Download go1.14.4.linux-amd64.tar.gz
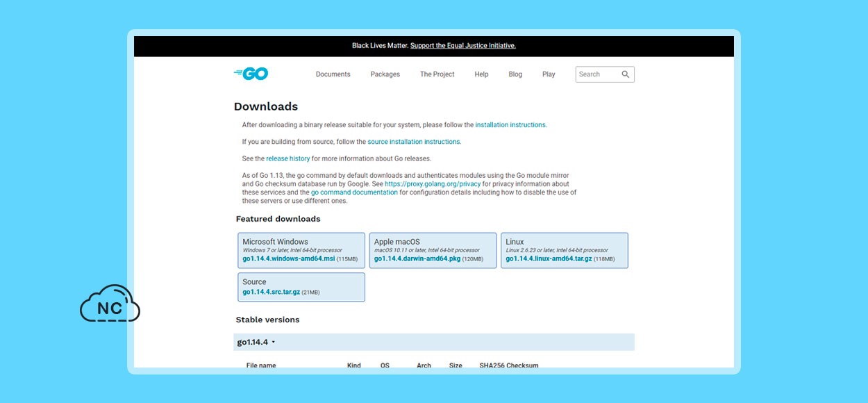This screenshot has height=403, width=868. click(x=549, y=258)
